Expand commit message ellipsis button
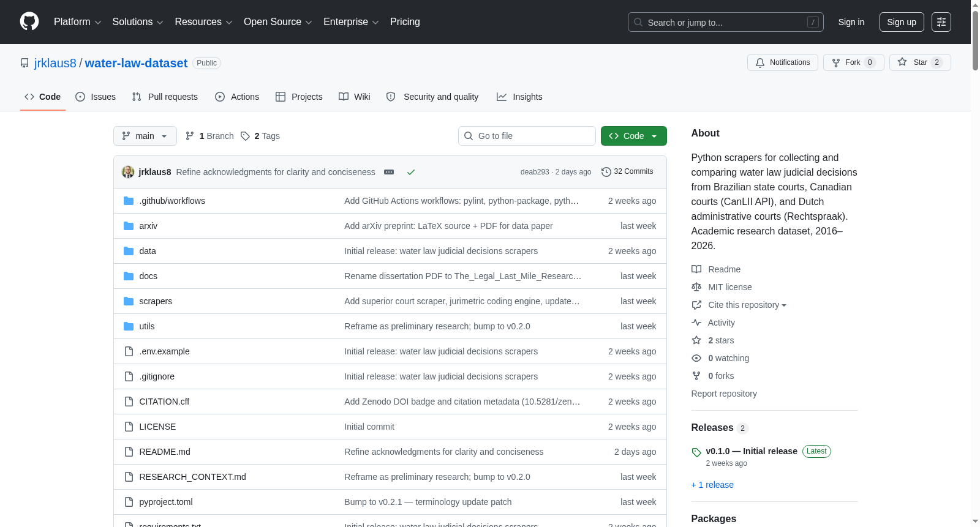Screen dimensions: 980x527 (x=389, y=172)
